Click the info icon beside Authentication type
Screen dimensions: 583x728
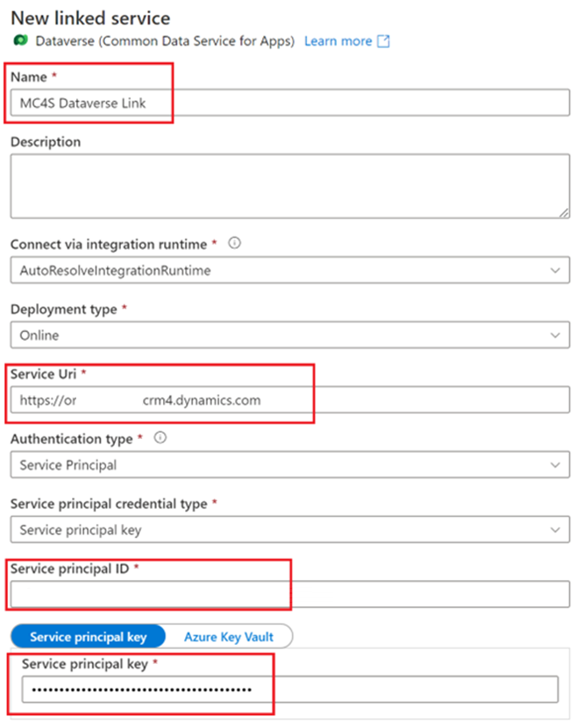[x=160, y=437]
